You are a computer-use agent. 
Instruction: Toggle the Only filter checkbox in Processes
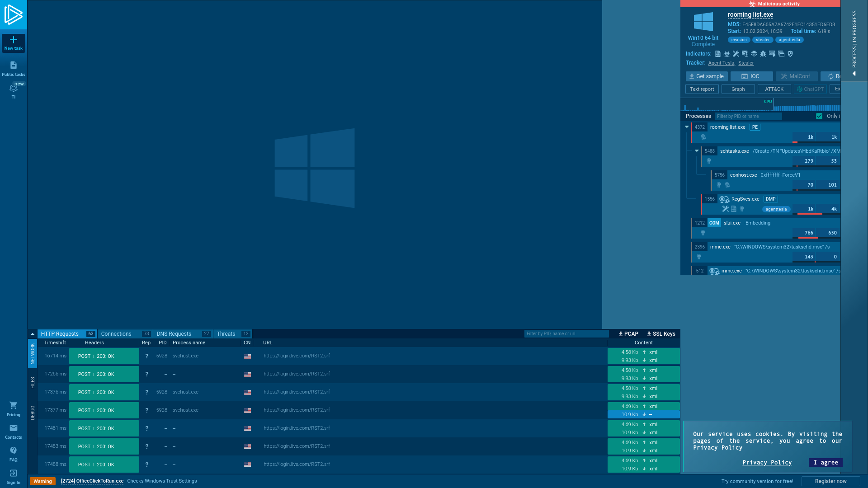click(819, 116)
